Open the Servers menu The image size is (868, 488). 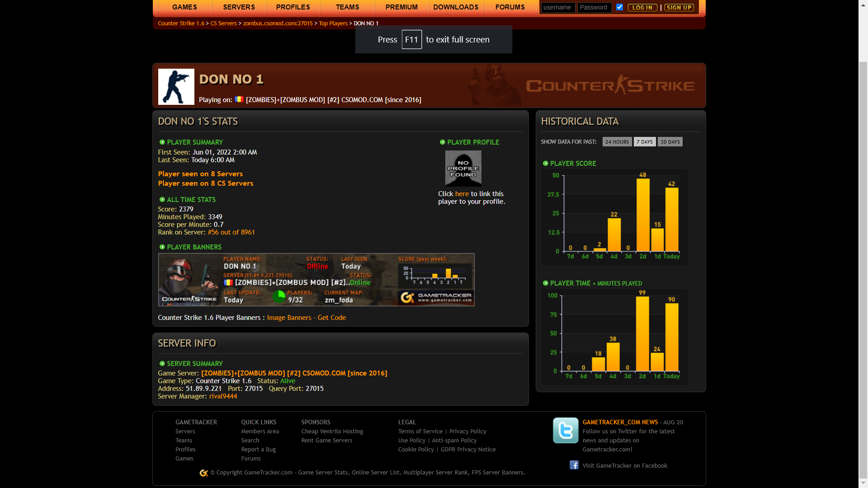[239, 7]
